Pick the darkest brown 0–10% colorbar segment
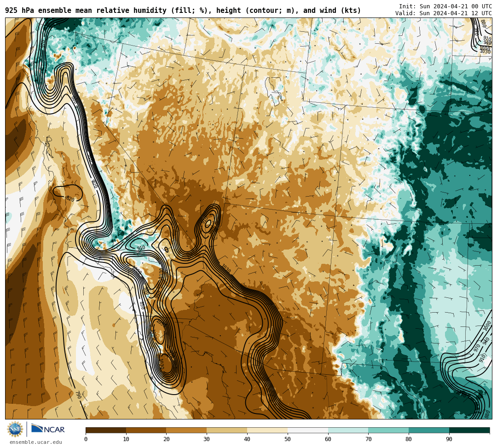Image resolution: width=497 pixels, height=448 pixels. coord(106,430)
